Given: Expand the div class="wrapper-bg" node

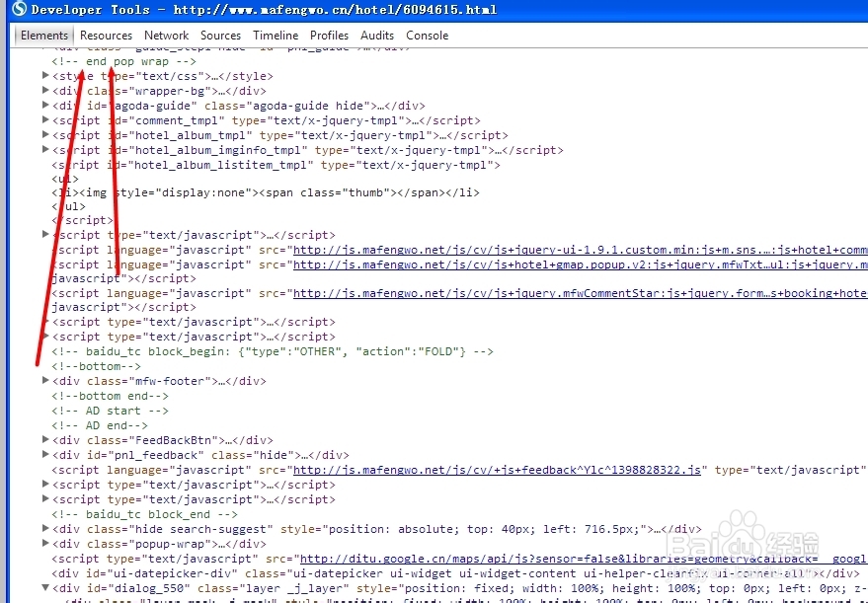Looking at the screenshot, I should 46,90.
